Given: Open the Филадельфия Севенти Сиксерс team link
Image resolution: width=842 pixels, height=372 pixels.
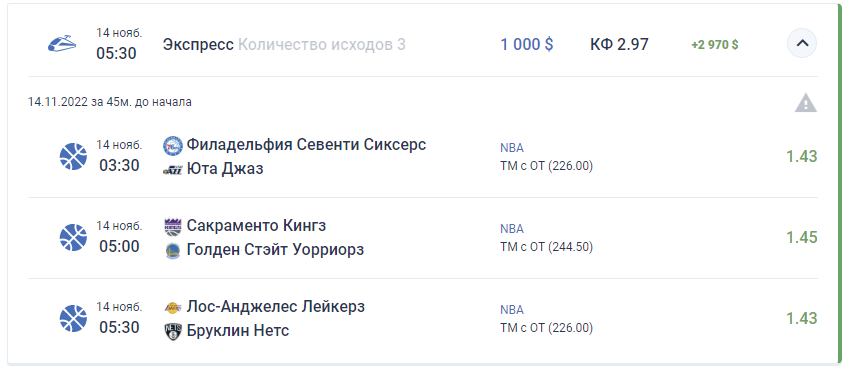Looking at the screenshot, I should [x=306, y=145].
